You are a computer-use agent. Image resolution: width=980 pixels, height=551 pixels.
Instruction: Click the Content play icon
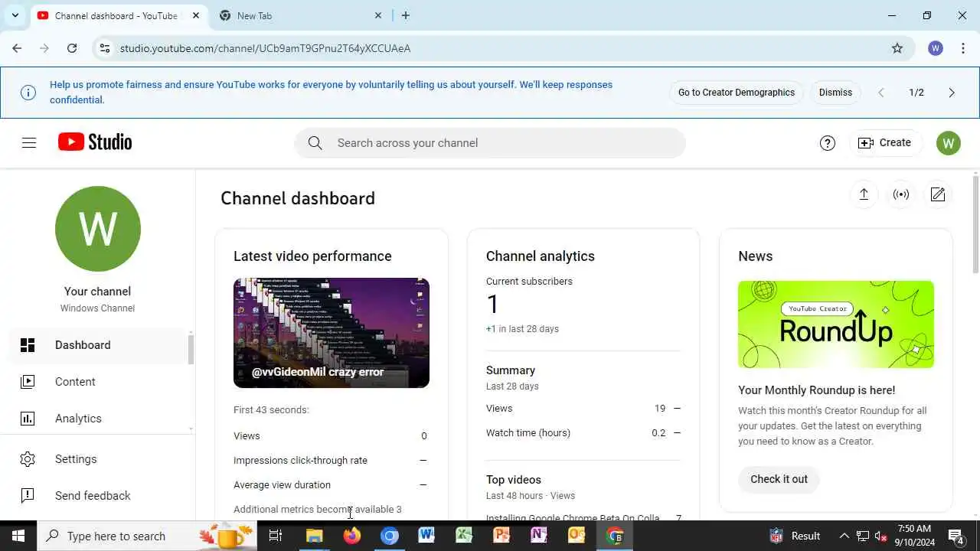tap(28, 382)
